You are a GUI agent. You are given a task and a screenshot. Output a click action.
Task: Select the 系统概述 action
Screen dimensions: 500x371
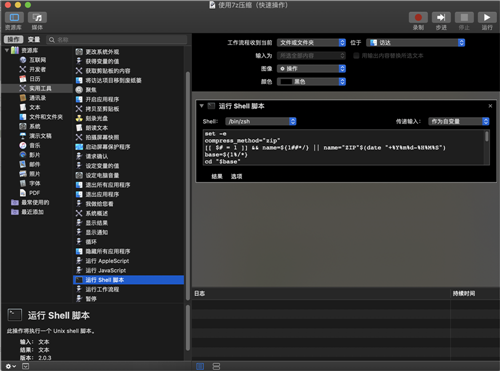pos(92,213)
